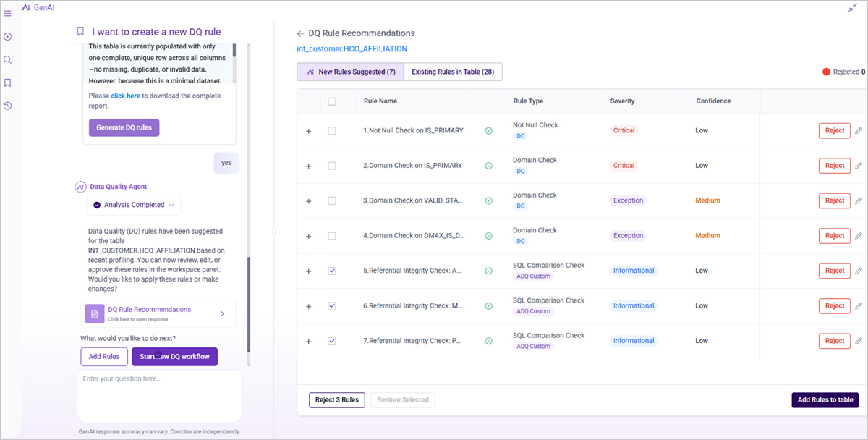Click the collapse panel icon at top right
Image resolution: width=868 pixels, height=440 pixels.
pos(852,8)
